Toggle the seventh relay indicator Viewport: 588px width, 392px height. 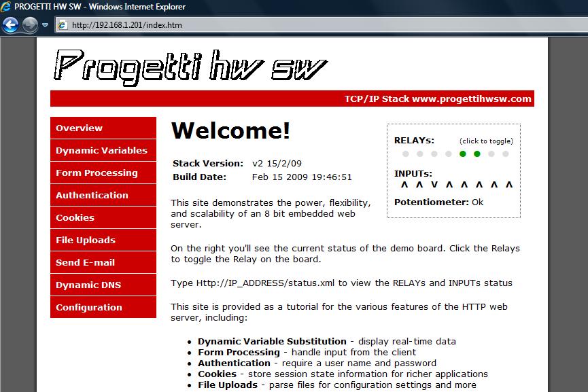tap(491, 154)
